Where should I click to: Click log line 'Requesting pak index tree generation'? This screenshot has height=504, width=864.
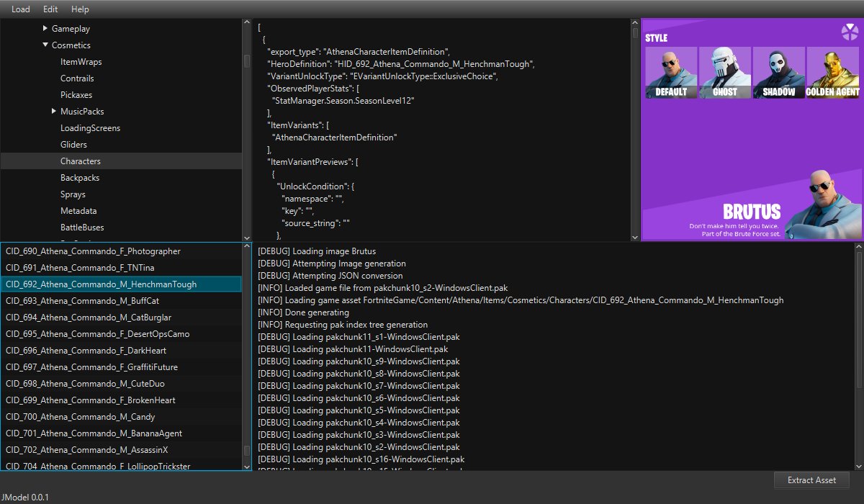click(x=343, y=325)
